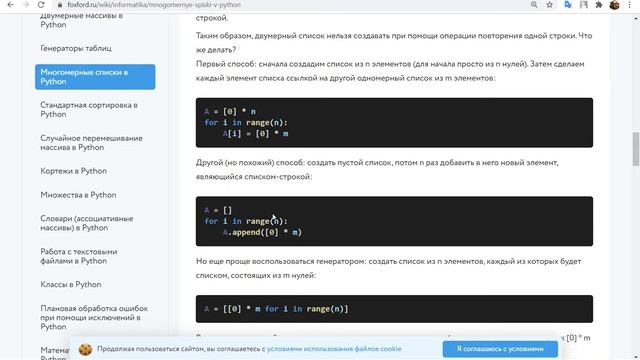
Task: Accept cookies with 'Я соглашаюсь с условиями'
Action: point(500,349)
